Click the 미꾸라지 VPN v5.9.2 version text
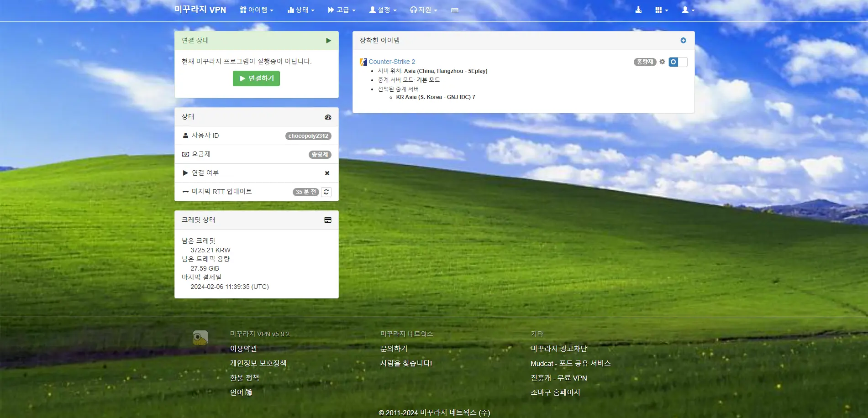 (260, 334)
